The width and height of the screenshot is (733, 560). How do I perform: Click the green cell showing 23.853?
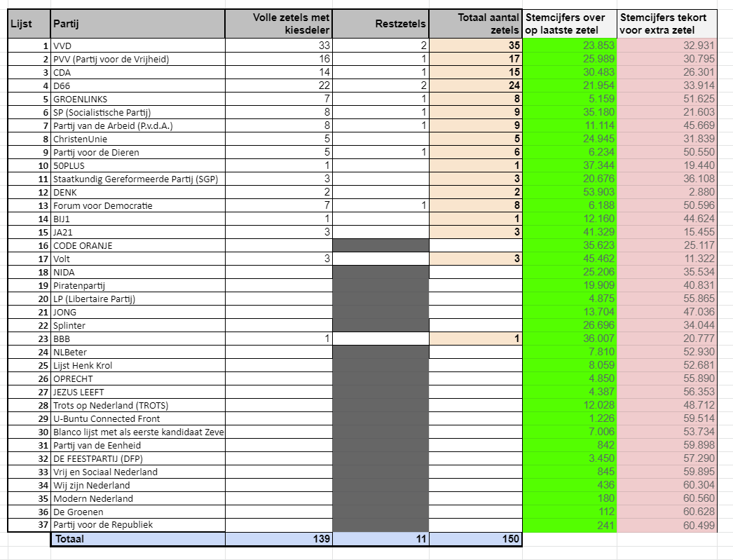coord(570,46)
